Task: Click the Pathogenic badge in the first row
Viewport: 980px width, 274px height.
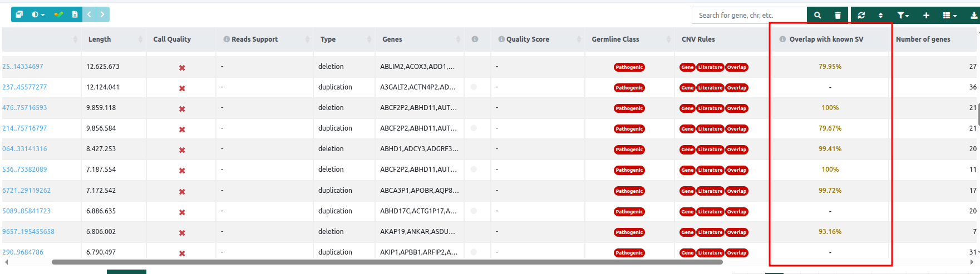Action: point(629,67)
